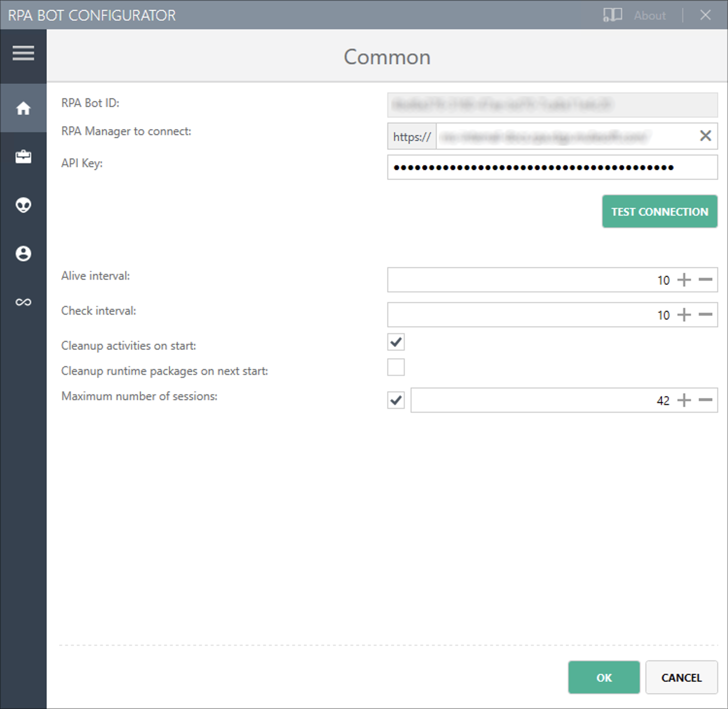Image resolution: width=728 pixels, height=709 pixels.
Task: Increase the Alive interval value
Action: [684, 280]
